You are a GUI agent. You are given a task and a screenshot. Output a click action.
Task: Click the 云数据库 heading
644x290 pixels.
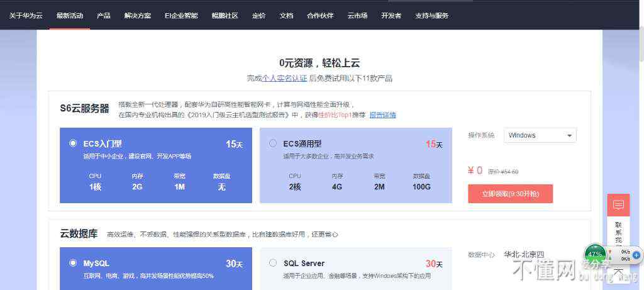[79, 234]
